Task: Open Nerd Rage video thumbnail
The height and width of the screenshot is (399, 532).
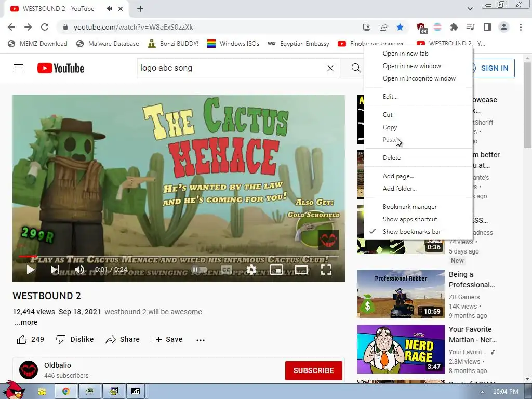Action: (x=401, y=349)
